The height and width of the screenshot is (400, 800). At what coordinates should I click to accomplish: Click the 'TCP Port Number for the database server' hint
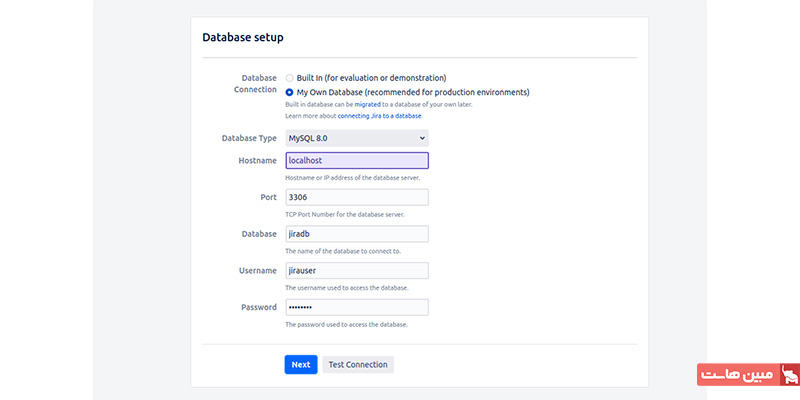coord(345,214)
